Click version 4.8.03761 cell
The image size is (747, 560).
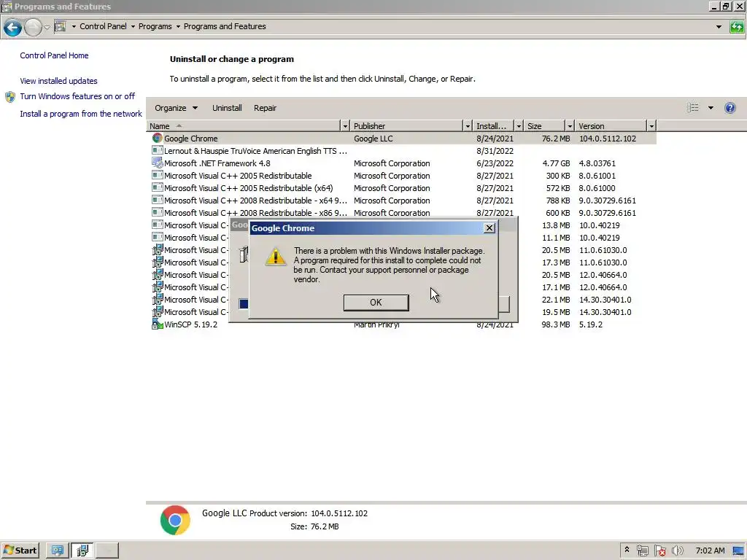597,163
